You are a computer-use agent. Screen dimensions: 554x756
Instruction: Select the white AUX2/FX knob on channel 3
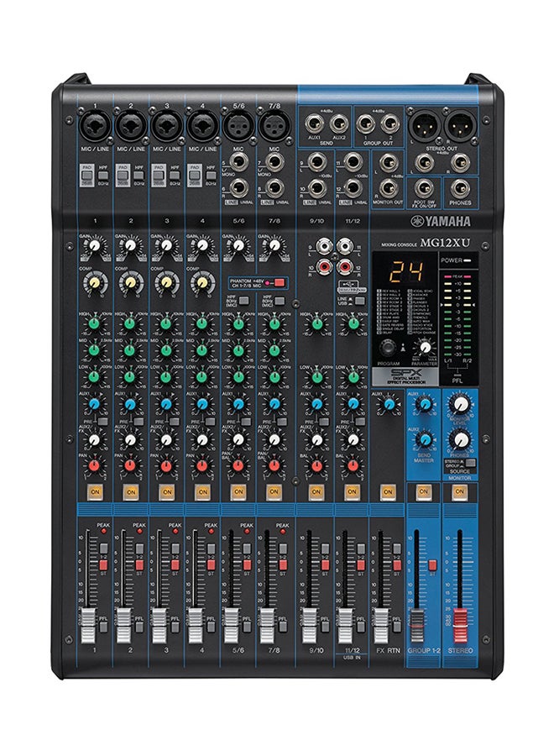tap(166, 439)
